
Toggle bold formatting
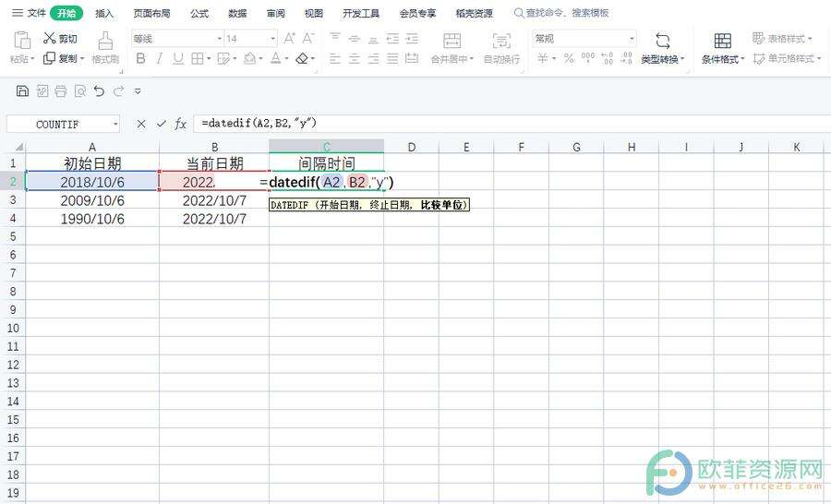tap(140, 58)
